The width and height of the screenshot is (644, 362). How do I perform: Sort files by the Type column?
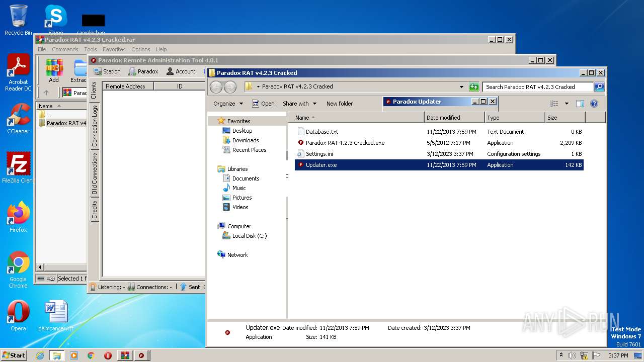[515, 118]
